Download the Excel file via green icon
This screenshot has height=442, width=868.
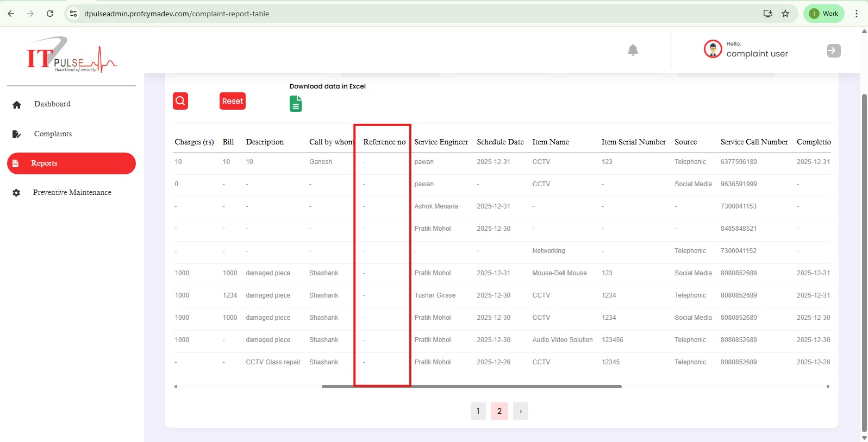click(x=296, y=104)
